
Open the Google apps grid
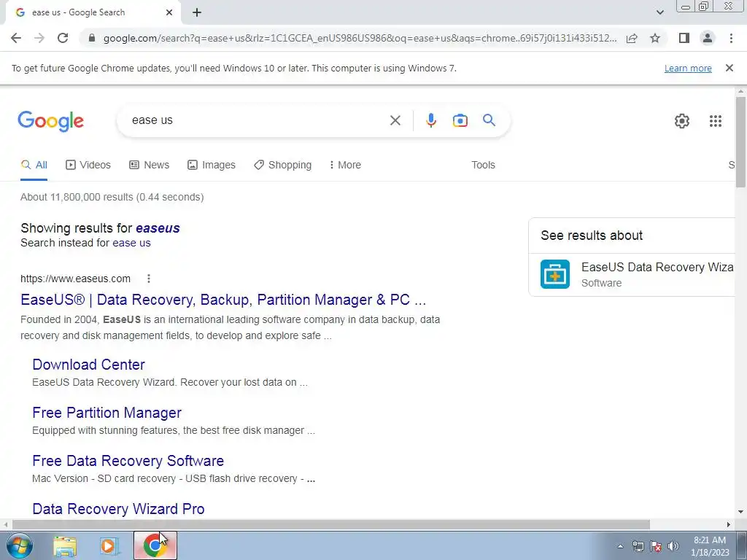point(715,121)
